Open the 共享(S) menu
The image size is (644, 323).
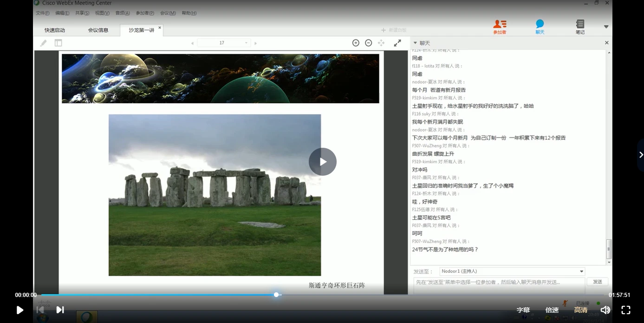click(82, 13)
